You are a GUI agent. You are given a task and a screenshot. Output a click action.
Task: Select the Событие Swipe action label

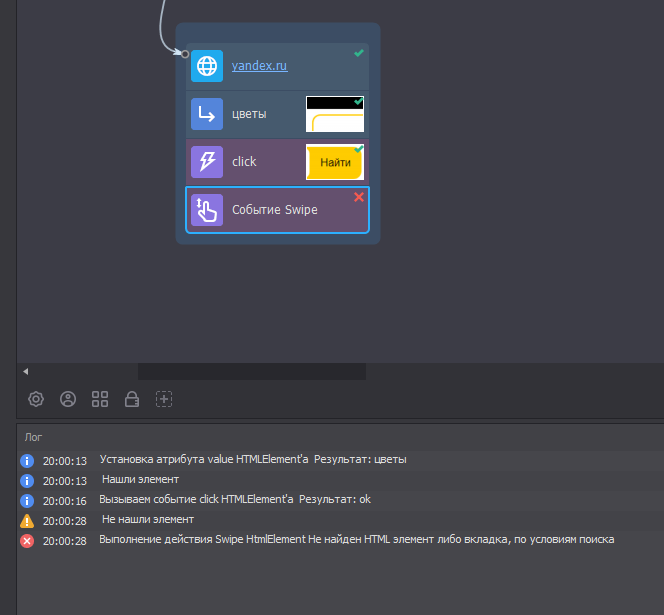274,210
